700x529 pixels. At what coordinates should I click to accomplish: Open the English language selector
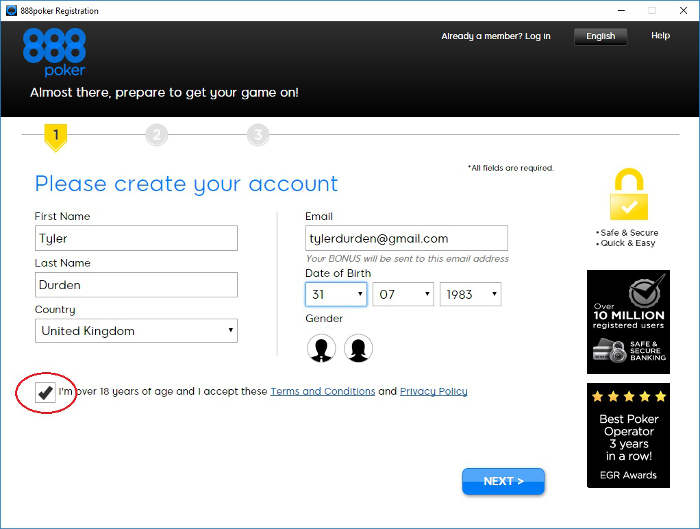coord(600,36)
